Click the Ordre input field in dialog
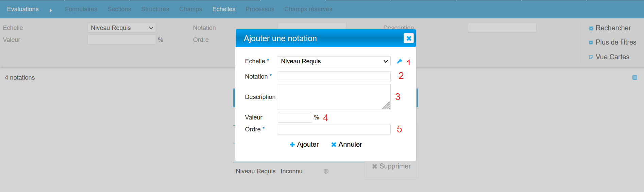The image size is (644, 192). click(334, 130)
